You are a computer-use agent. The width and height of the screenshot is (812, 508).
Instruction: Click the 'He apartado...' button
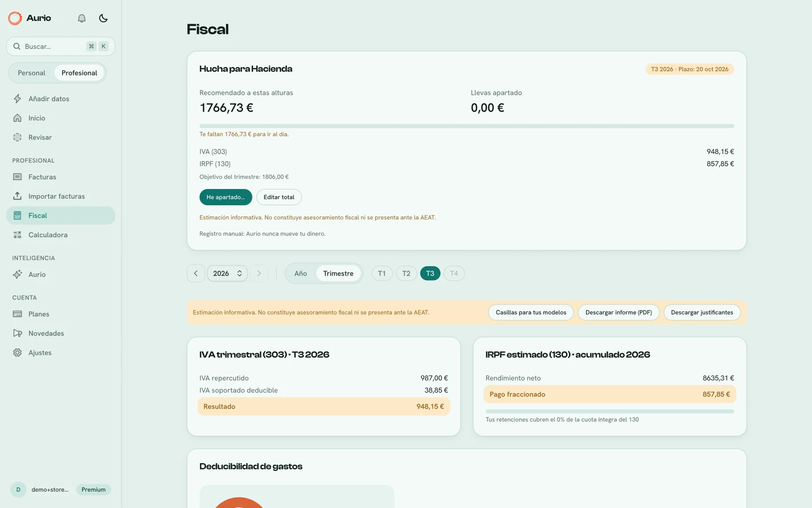click(226, 197)
